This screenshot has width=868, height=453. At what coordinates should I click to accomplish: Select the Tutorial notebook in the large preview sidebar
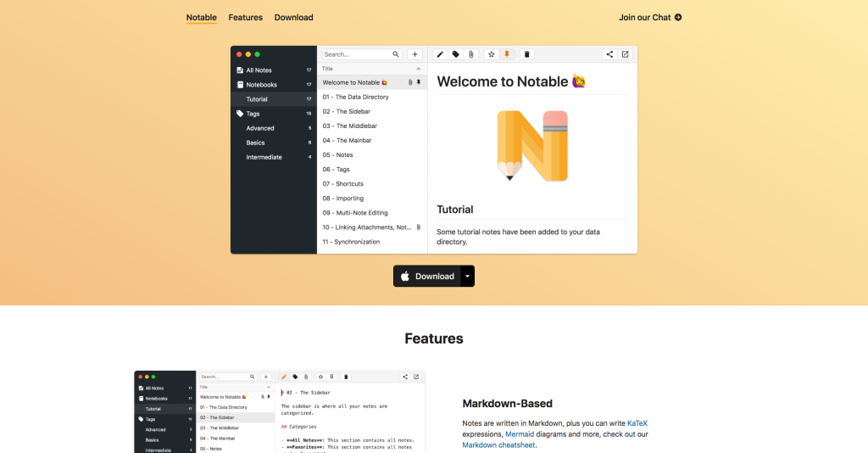(274, 99)
